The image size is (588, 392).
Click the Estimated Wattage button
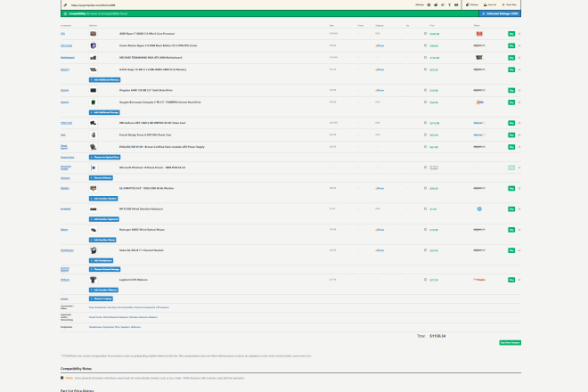point(500,13)
